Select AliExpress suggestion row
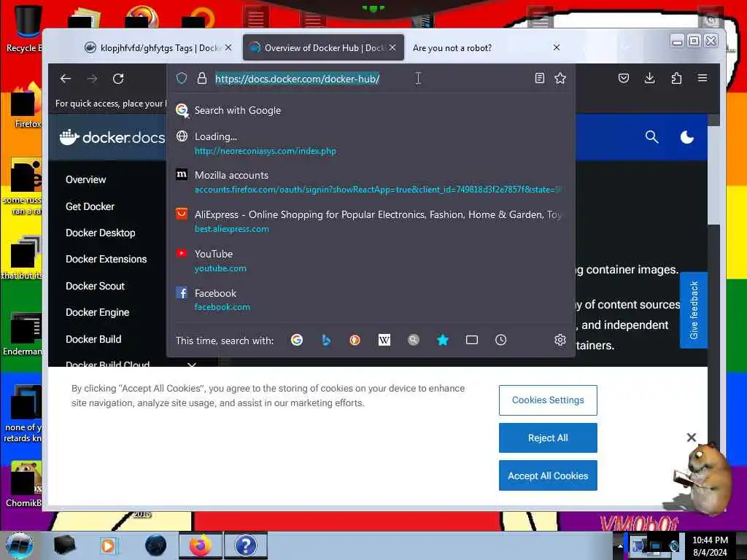Viewport: 747px width, 560px height. point(370,222)
